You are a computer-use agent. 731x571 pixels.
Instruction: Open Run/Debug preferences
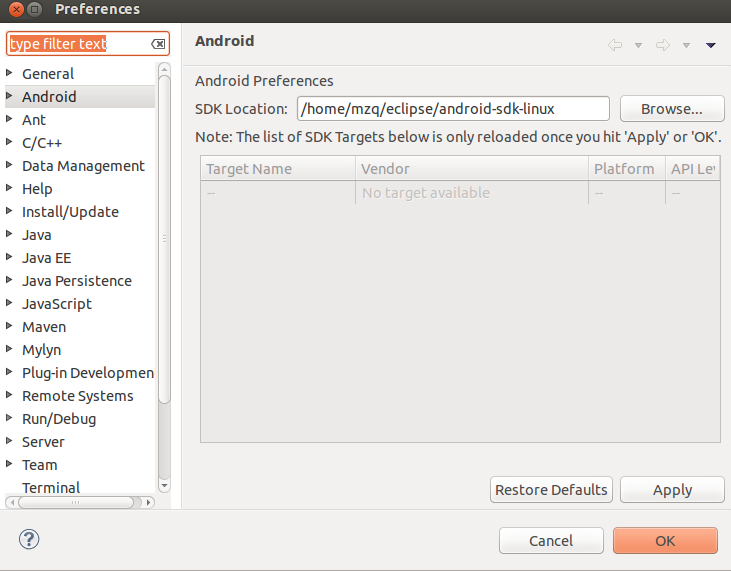point(59,419)
